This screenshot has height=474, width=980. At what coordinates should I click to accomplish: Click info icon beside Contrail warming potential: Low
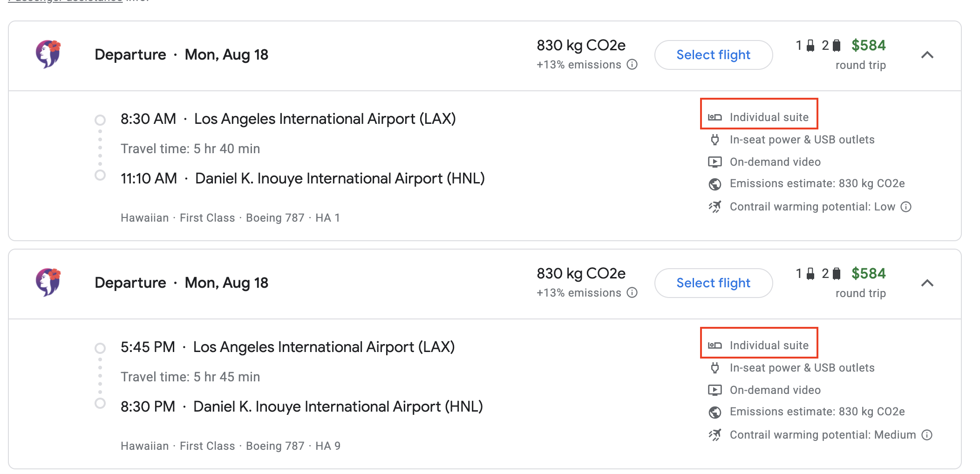[x=906, y=207]
